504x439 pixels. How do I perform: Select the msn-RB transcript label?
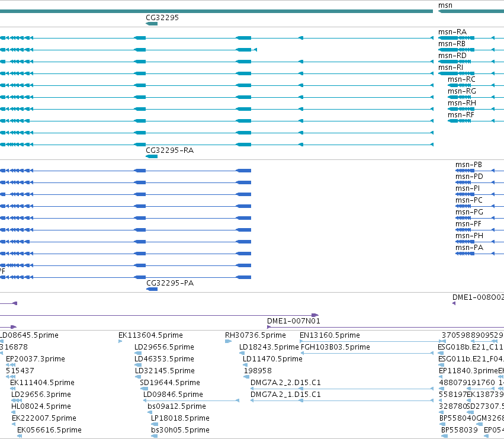point(452,44)
